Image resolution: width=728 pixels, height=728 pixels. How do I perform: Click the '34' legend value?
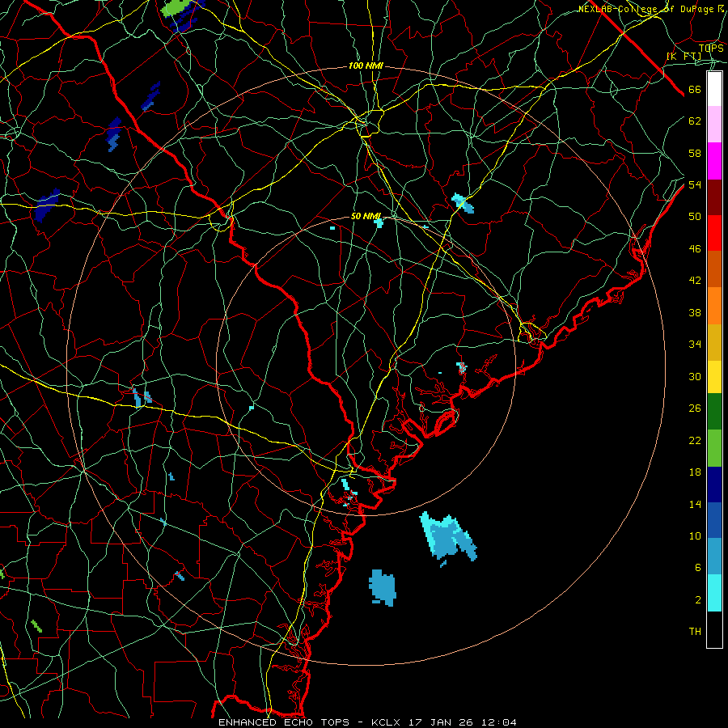pos(695,344)
